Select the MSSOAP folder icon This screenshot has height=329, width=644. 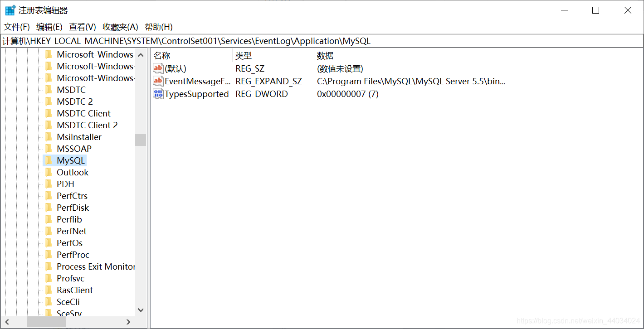[x=49, y=149]
